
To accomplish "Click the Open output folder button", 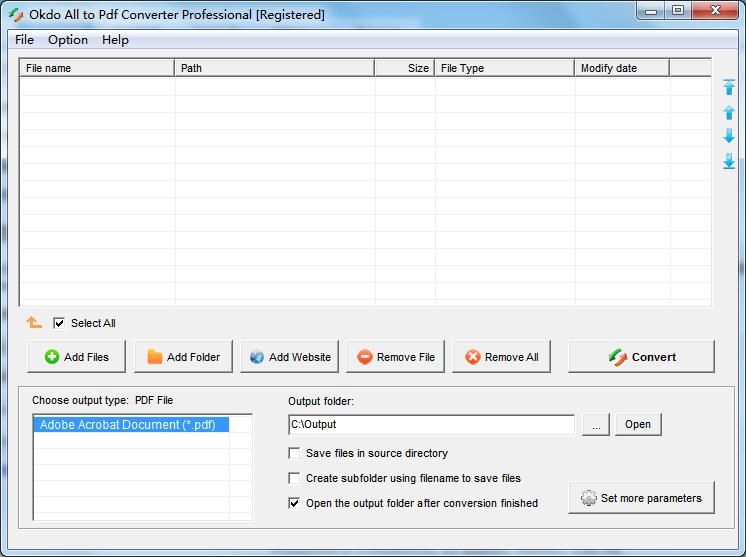I will [638, 424].
